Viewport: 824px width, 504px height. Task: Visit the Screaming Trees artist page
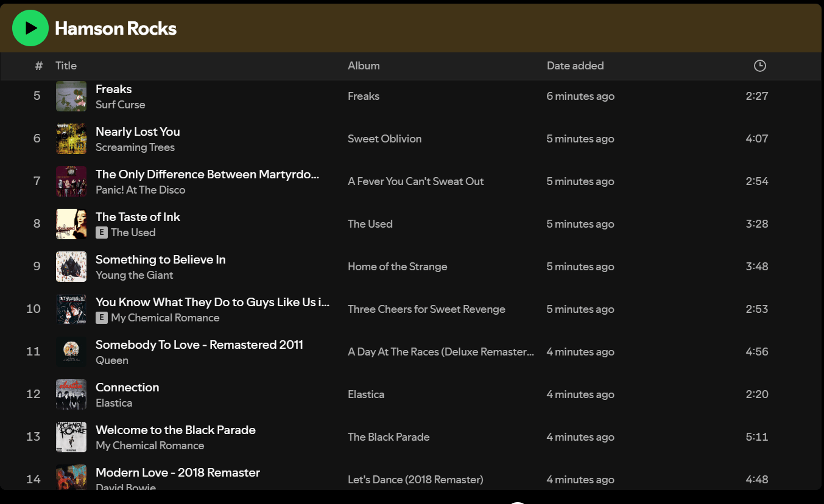135,147
